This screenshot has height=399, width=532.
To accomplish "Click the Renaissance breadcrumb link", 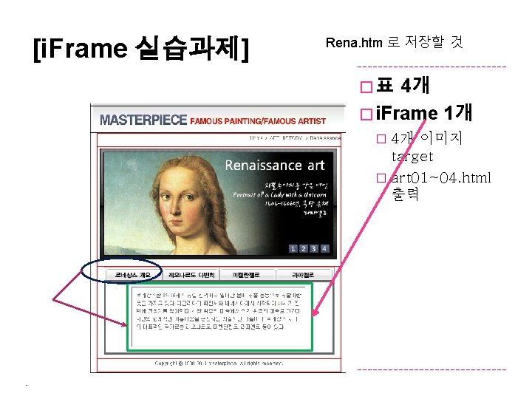I will 325,137.
